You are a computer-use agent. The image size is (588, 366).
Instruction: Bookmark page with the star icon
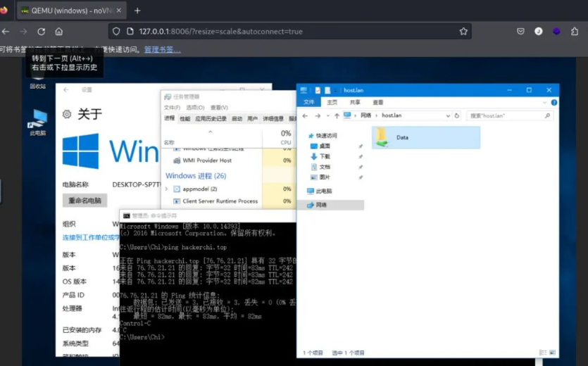[463, 32]
